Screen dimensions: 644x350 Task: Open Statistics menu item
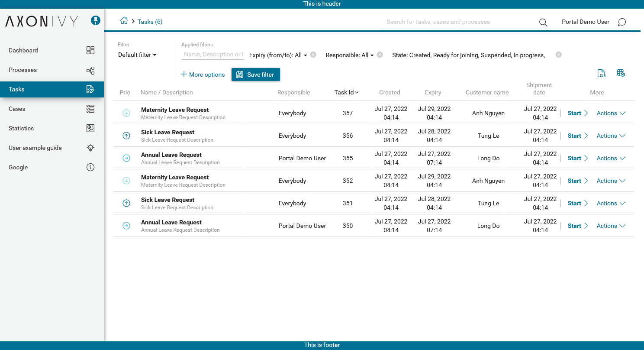pos(52,128)
